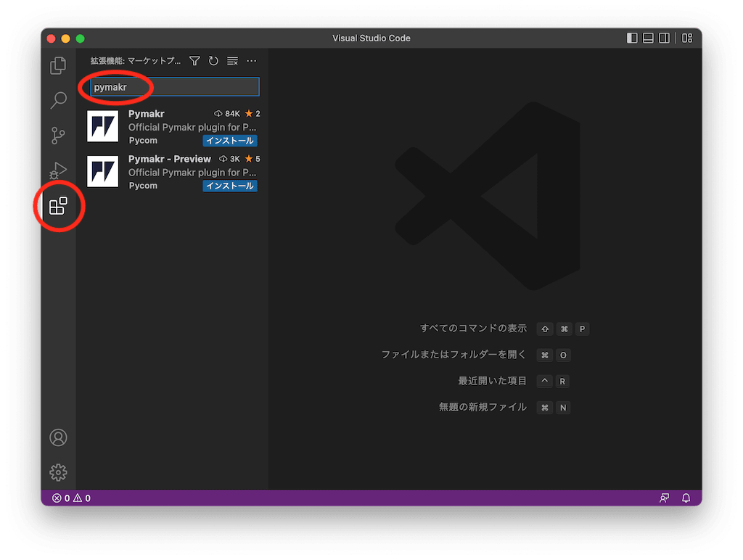Image resolution: width=743 pixels, height=560 pixels.
Task: Toggle the secondary side bar layout icon
Action: point(665,38)
